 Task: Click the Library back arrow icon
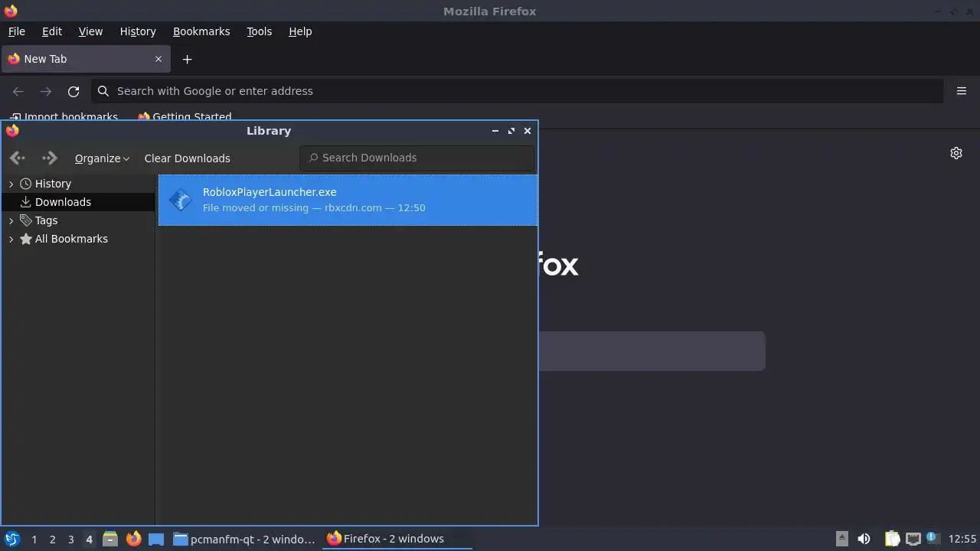coord(18,158)
